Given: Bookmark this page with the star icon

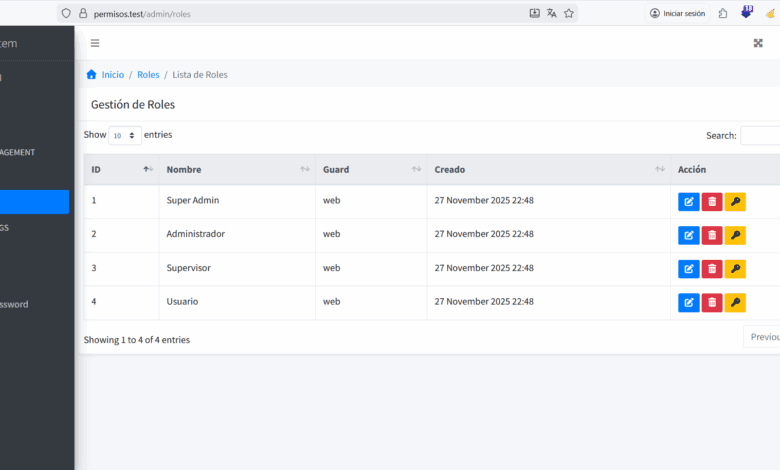Looking at the screenshot, I should (x=569, y=13).
